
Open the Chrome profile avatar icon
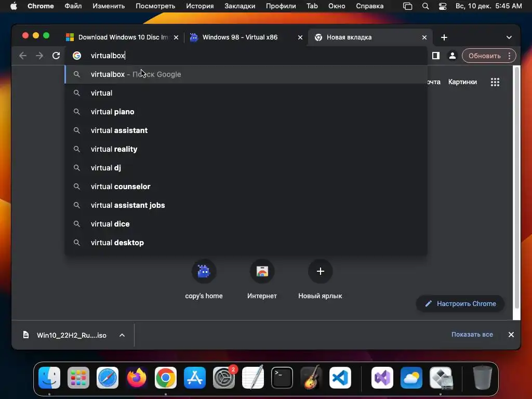tap(453, 56)
